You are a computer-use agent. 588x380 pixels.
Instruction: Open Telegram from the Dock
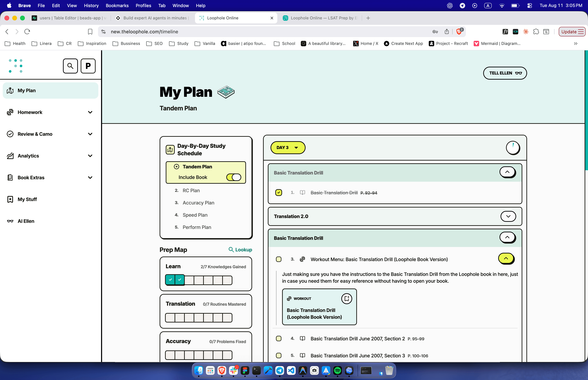pos(280,370)
